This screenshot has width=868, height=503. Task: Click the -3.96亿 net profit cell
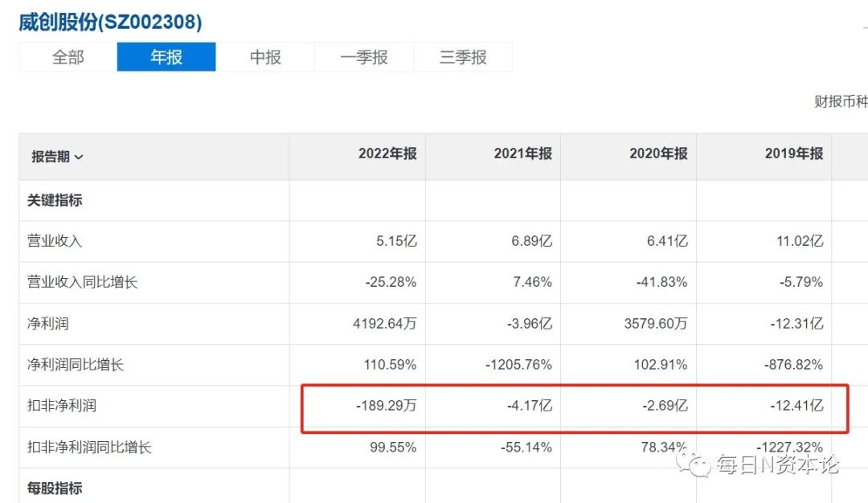point(530,323)
